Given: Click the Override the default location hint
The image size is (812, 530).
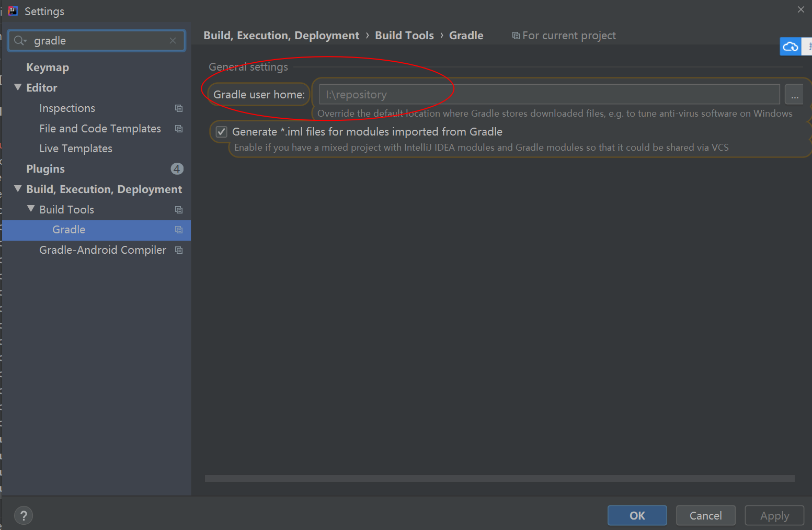Looking at the screenshot, I should [x=555, y=114].
